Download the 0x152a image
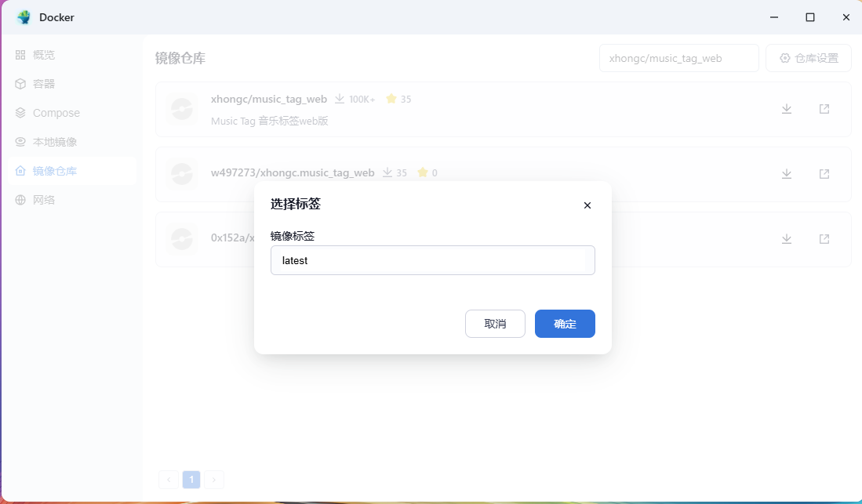Viewport: 862px width, 504px height. pyautogui.click(x=787, y=238)
